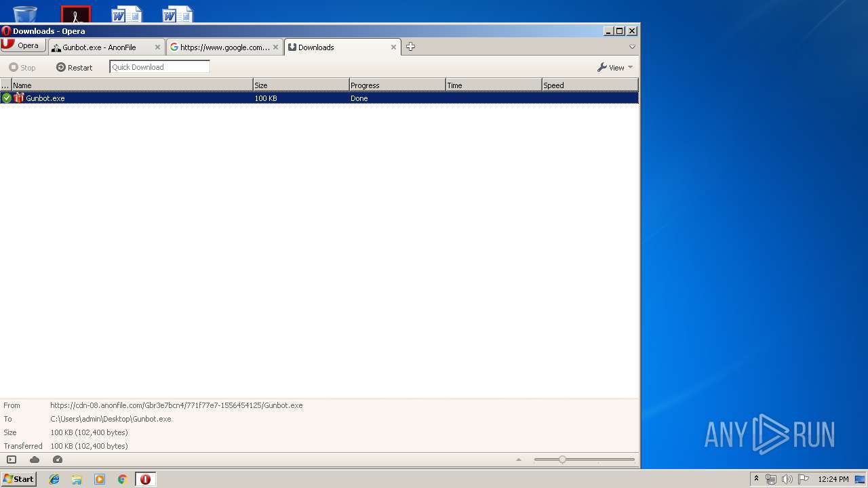This screenshot has width=868, height=488.
Task: Launch Internet Explorer from taskbar
Action: [x=54, y=479]
